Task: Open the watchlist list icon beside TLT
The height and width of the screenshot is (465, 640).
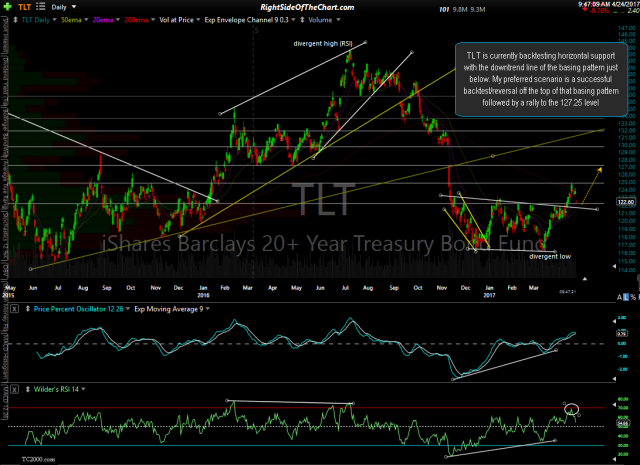Action: (40, 7)
